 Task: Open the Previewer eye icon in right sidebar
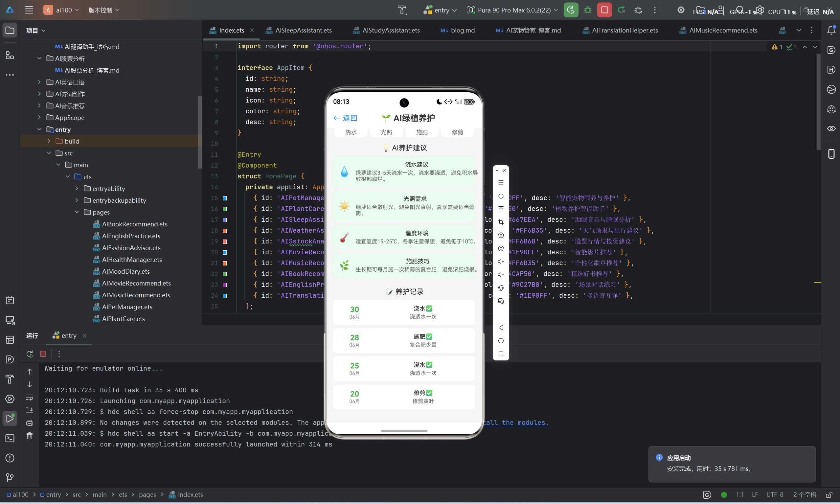(x=831, y=129)
